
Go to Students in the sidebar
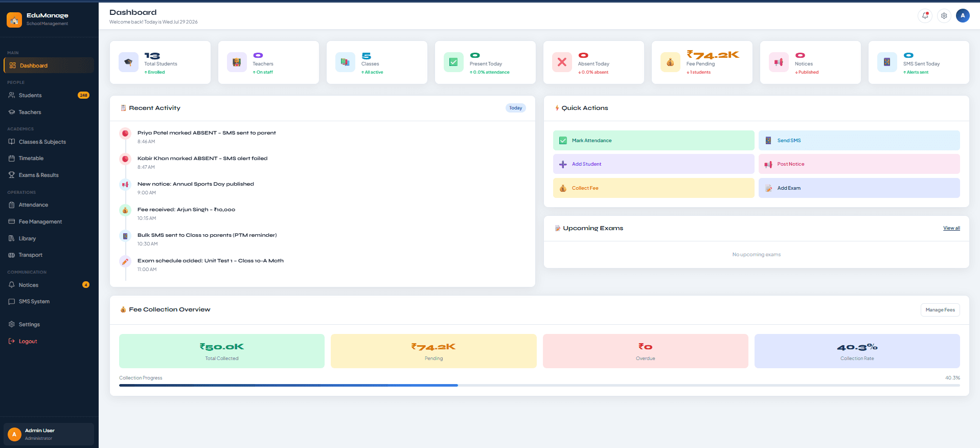(49, 95)
